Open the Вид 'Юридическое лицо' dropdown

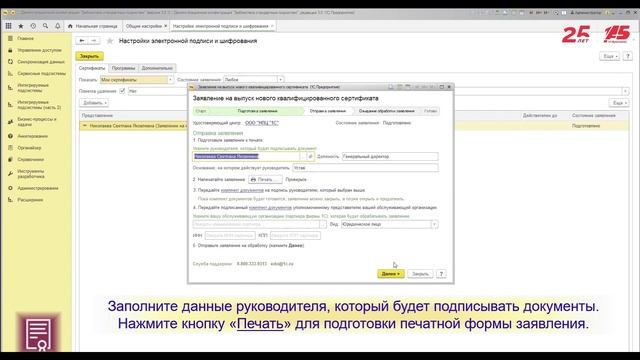pyautogui.click(x=434, y=224)
